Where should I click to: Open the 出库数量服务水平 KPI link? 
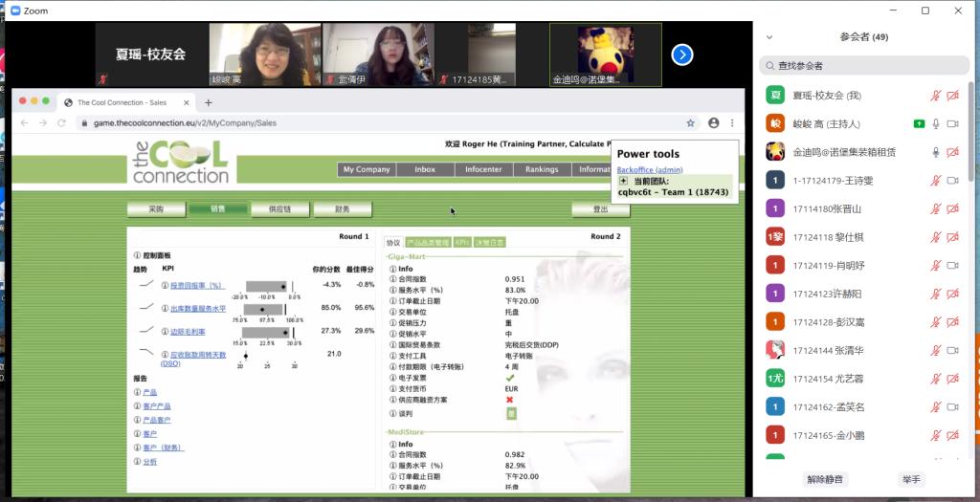[197, 309]
